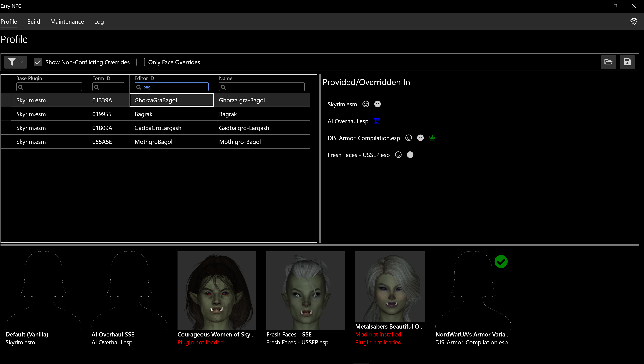The image size is (644, 364).
Task: Click the save profile disk icon
Action: (x=627, y=62)
